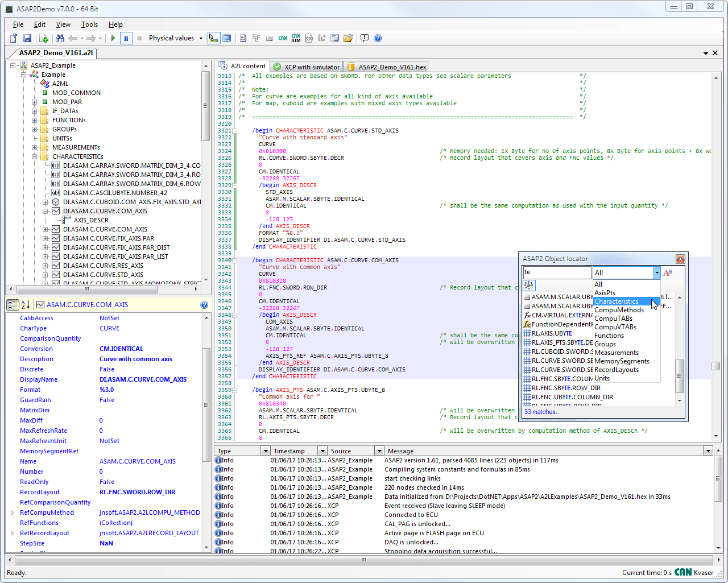
Task: Expand the MEASUREMENTs tree node
Action: point(35,147)
